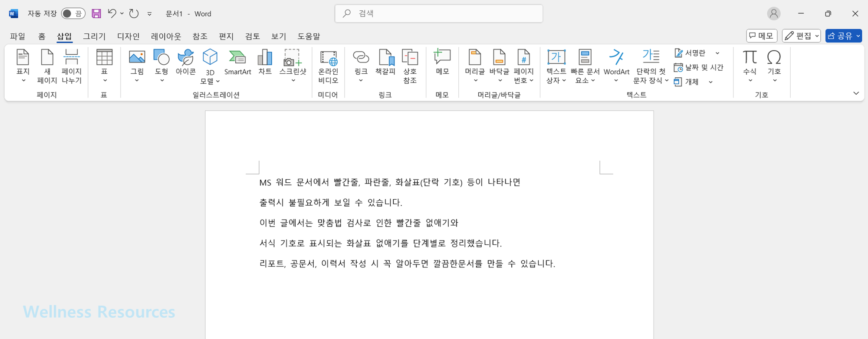Viewport: 868px width, 339px height.
Task: Click the Comments (메모) button at top right
Action: (762, 36)
